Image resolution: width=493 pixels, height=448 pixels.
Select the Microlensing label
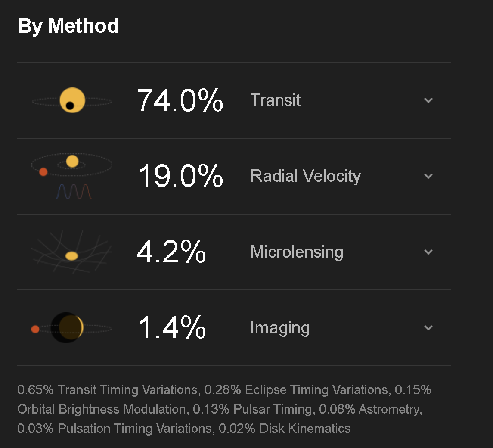pos(297,252)
